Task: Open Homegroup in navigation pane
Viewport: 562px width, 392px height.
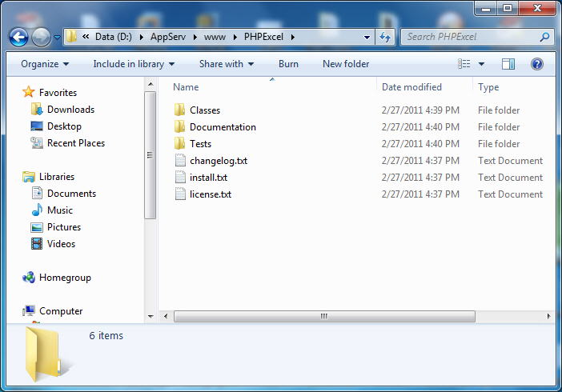Action: click(x=65, y=278)
